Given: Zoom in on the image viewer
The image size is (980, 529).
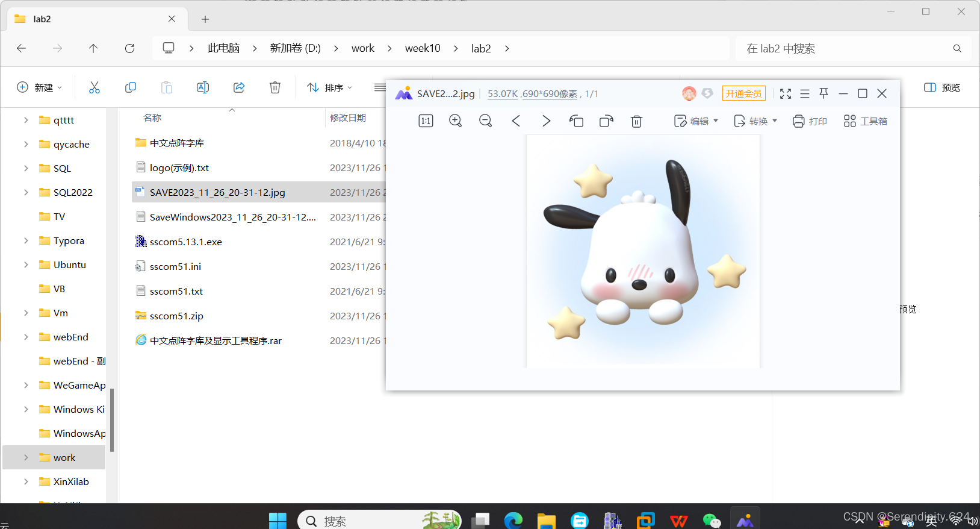Looking at the screenshot, I should point(456,121).
